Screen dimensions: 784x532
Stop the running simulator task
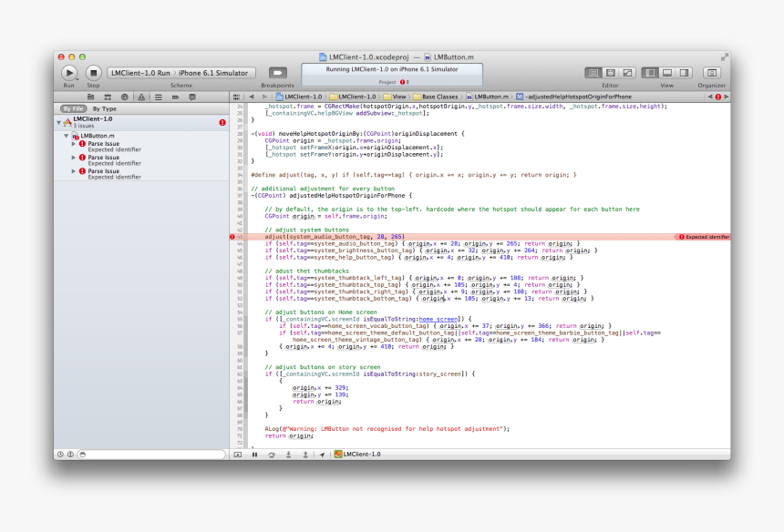94,73
